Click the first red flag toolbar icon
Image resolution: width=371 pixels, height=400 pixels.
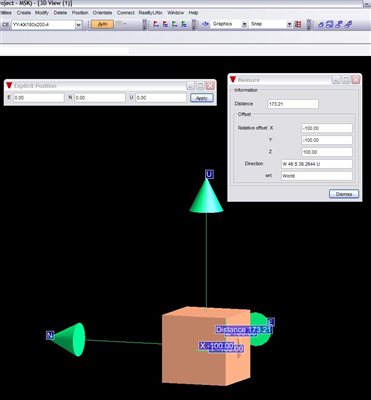click(x=156, y=24)
